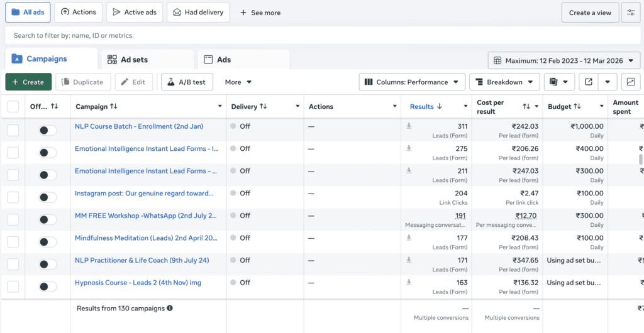Image resolution: width=644 pixels, height=333 pixels.
Task: Open the charts view icon at toolbar right
Action: pyautogui.click(x=631, y=82)
